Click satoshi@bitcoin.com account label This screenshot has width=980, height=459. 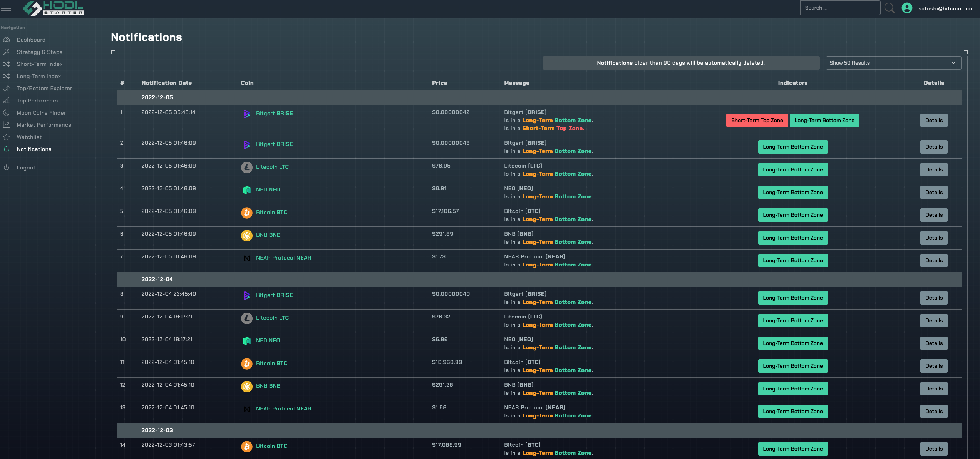pos(946,8)
